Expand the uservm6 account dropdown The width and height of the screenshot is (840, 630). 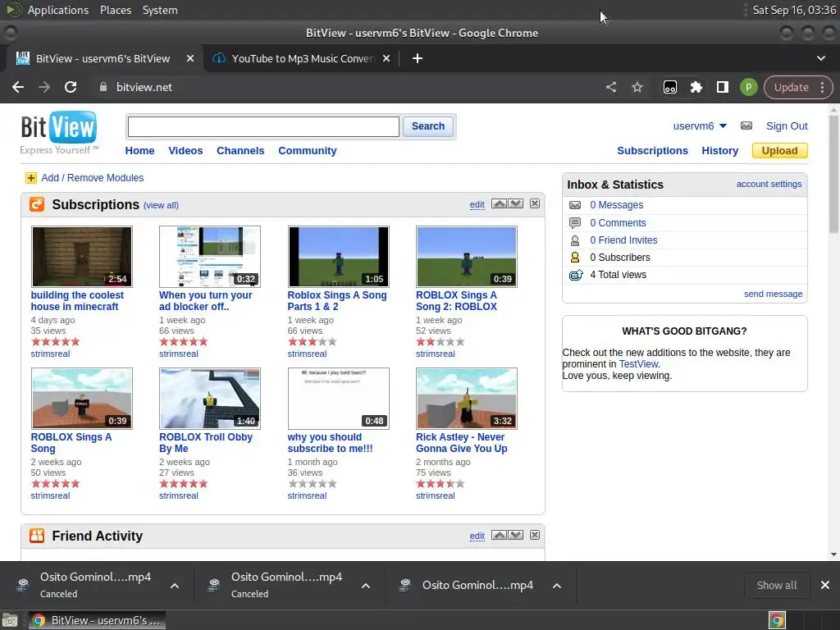724,126
